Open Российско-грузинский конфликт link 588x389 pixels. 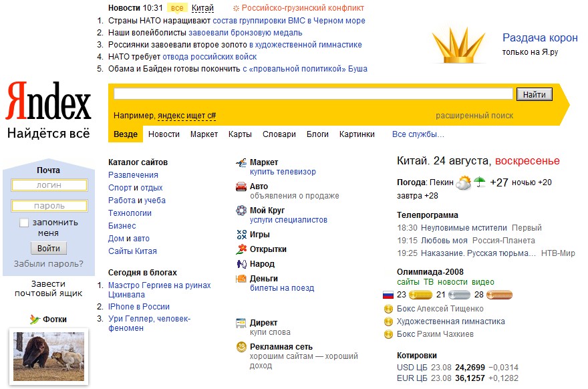(x=303, y=8)
